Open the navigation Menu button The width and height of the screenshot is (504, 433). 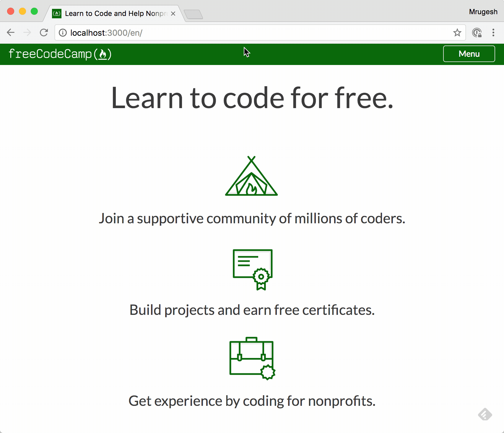469,54
